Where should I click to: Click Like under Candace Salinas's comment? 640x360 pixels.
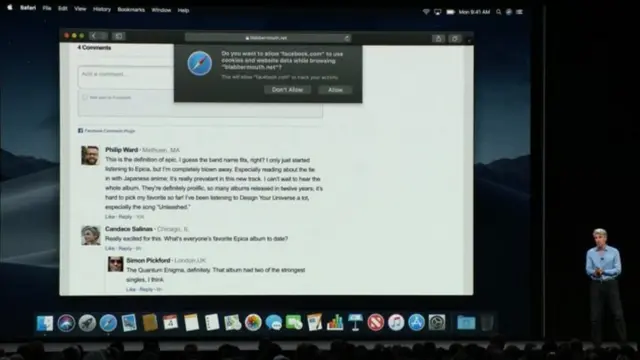pyautogui.click(x=109, y=248)
